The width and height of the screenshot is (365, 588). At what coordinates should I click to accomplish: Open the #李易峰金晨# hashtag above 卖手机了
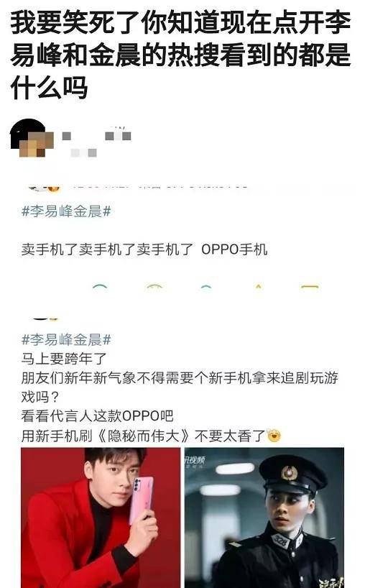(66, 211)
